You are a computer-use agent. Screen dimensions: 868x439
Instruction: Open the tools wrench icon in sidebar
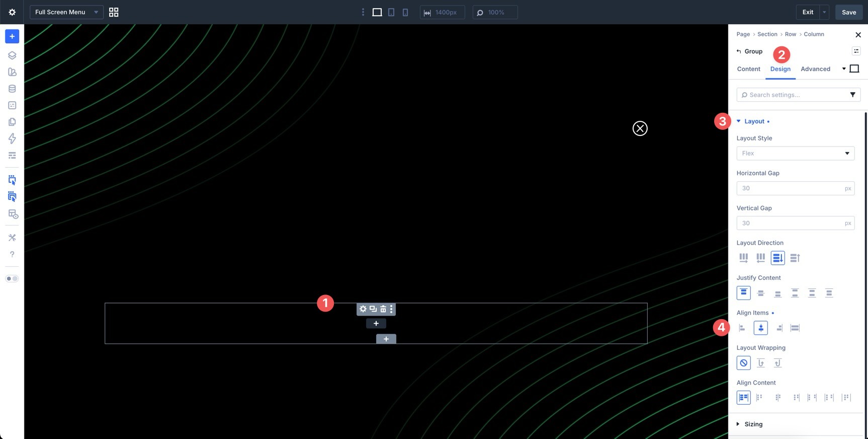12,238
